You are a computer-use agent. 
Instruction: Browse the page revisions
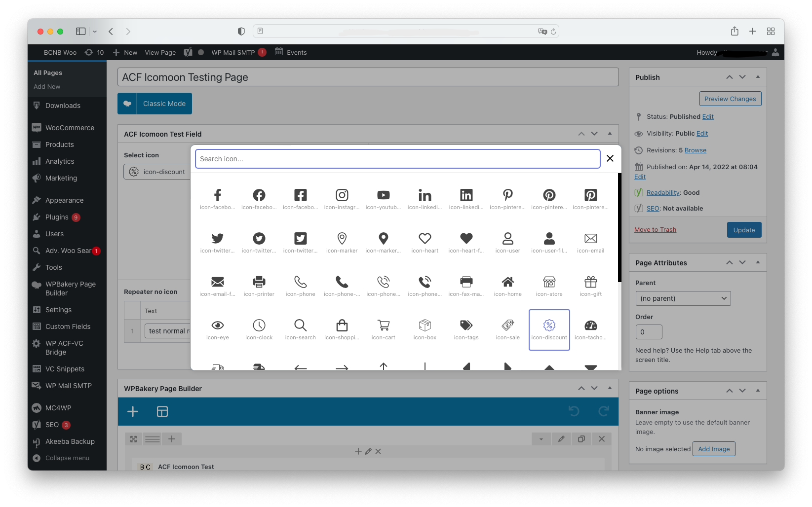tap(695, 150)
